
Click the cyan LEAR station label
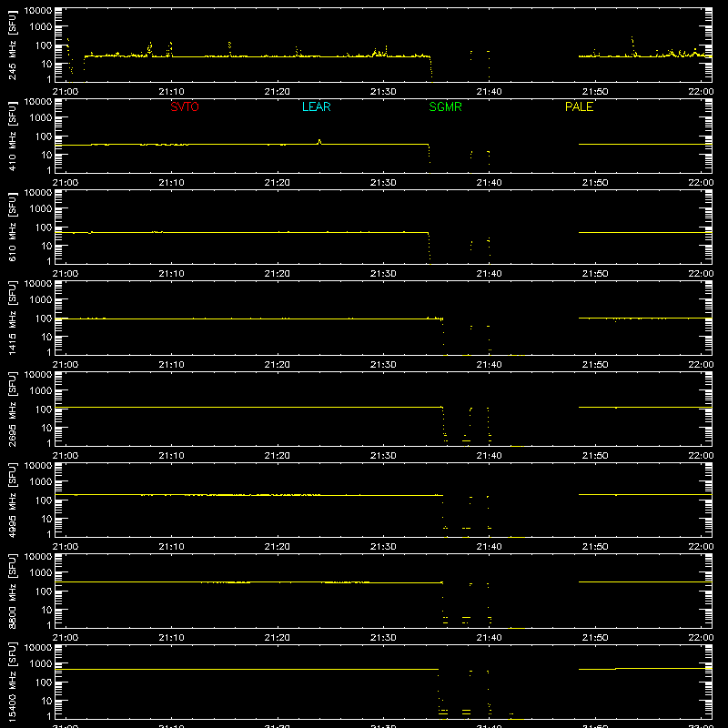coord(316,106)
